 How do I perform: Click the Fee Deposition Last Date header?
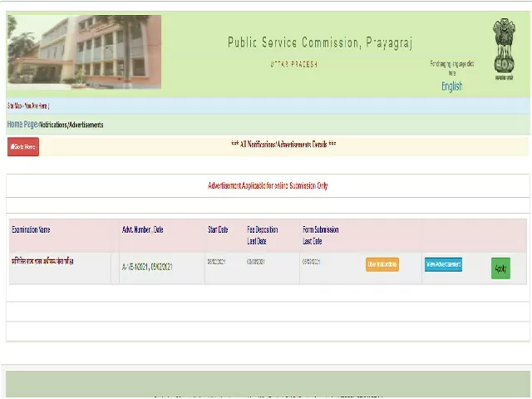[263, 235]
